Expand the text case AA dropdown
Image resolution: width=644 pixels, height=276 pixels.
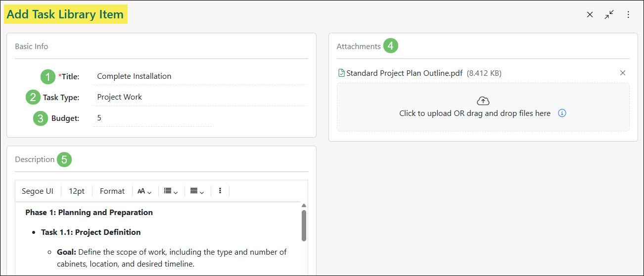coord(144,191)
